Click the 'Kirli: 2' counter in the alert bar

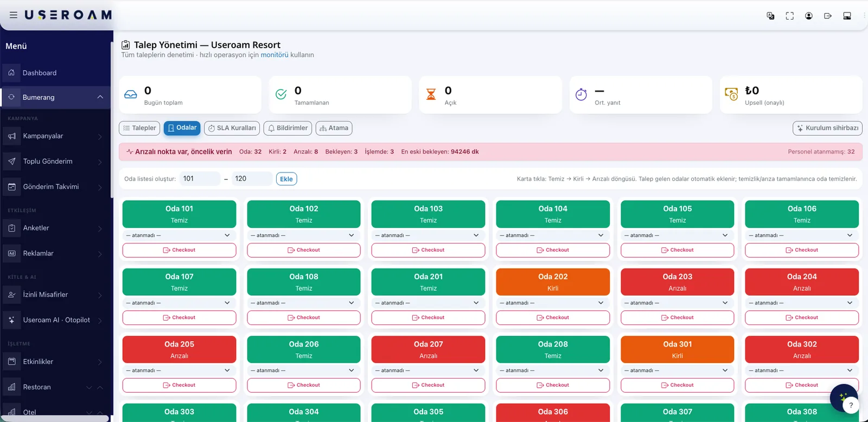pos(278,152)
